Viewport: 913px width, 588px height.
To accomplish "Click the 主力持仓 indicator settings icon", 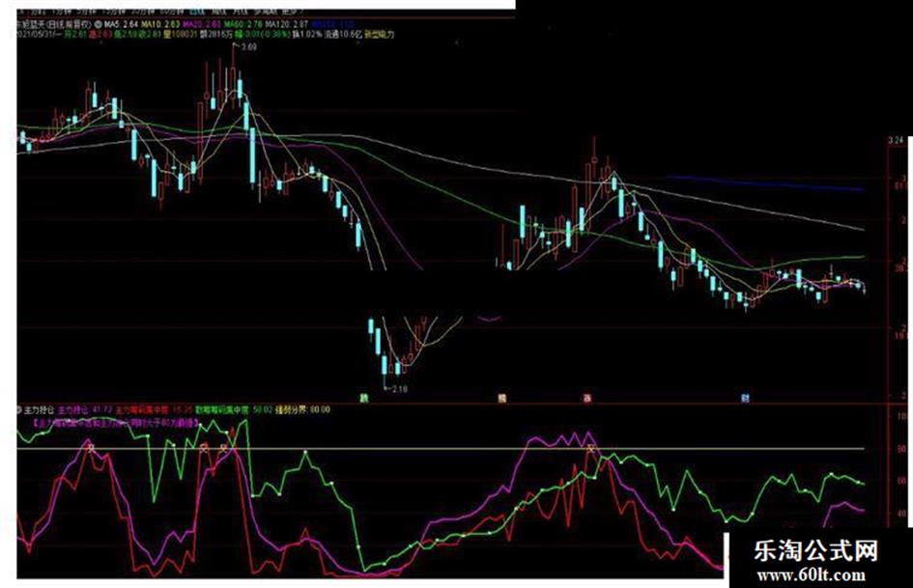I will (19, 409).
